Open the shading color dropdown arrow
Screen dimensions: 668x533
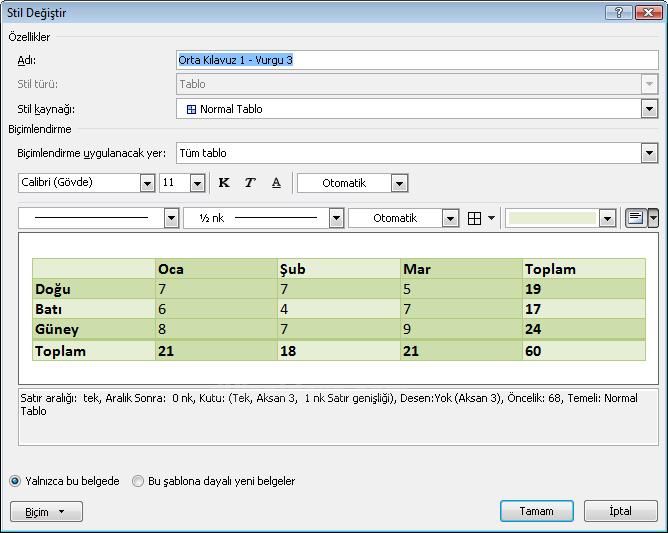[x=607, y=218]
